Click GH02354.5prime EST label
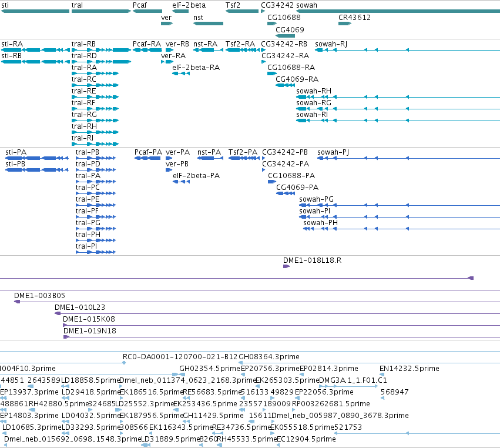500x448 pixels. [x=210, y=369]
